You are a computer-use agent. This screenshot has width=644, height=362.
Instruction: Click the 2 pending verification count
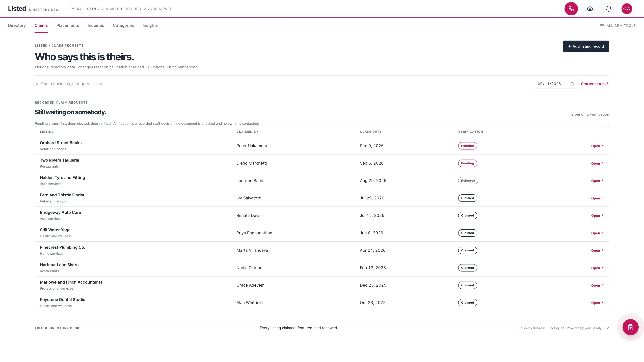pyautogui.click(x=590, y=114)
